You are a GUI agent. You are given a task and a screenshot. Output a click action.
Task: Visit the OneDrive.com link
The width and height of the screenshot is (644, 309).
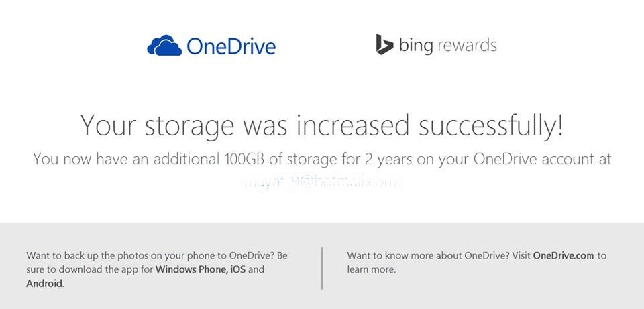pyautogui.click(x=563, y=255)
